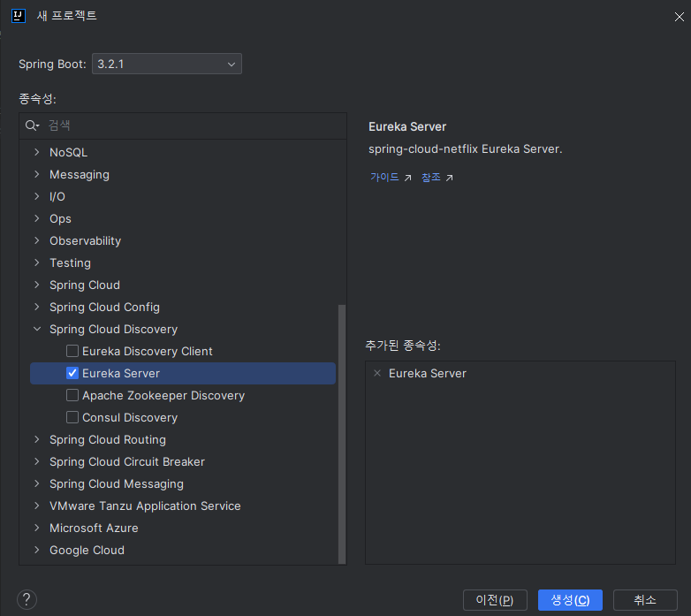
Task: Click the Eureka Discovery Client label text
Action: [x=148, y=351]
